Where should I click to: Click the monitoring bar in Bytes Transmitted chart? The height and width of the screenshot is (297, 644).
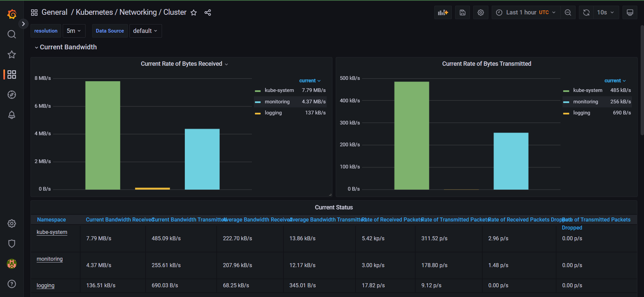pos(511,161)
